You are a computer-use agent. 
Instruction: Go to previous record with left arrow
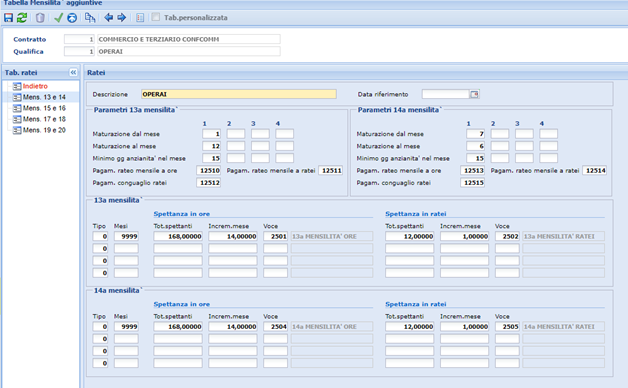click(108, 17)
